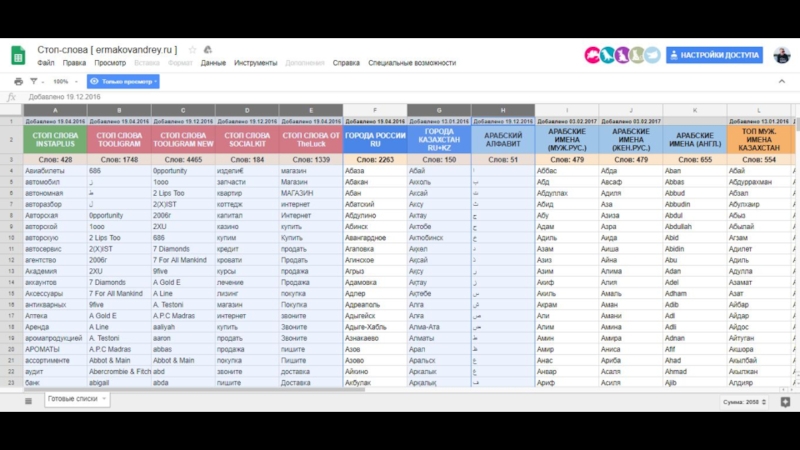Select the Abdullah cell

point(695,227)
